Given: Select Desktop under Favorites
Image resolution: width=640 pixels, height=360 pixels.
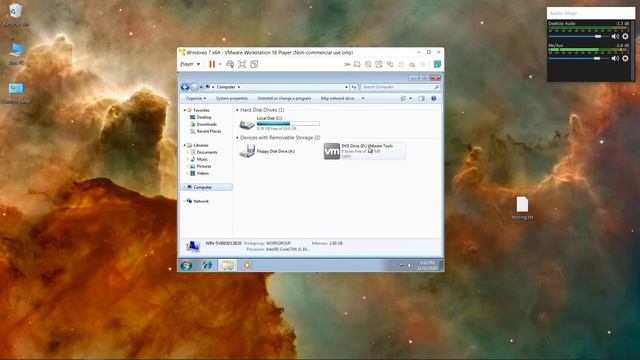Looking at the screenshot, I should [x=200, y=117].
